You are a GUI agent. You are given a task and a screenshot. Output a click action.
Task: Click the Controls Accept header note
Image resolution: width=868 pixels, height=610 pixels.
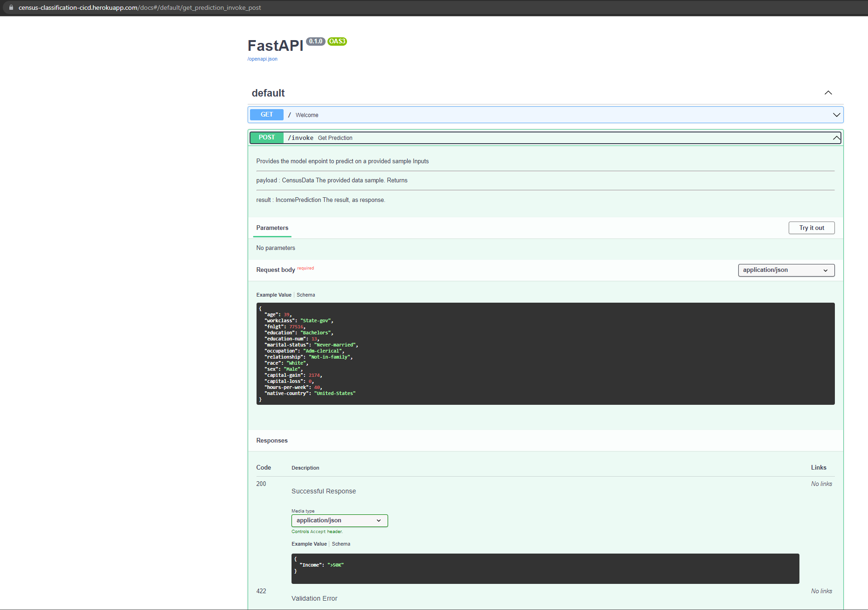click(x=317, y=532)
